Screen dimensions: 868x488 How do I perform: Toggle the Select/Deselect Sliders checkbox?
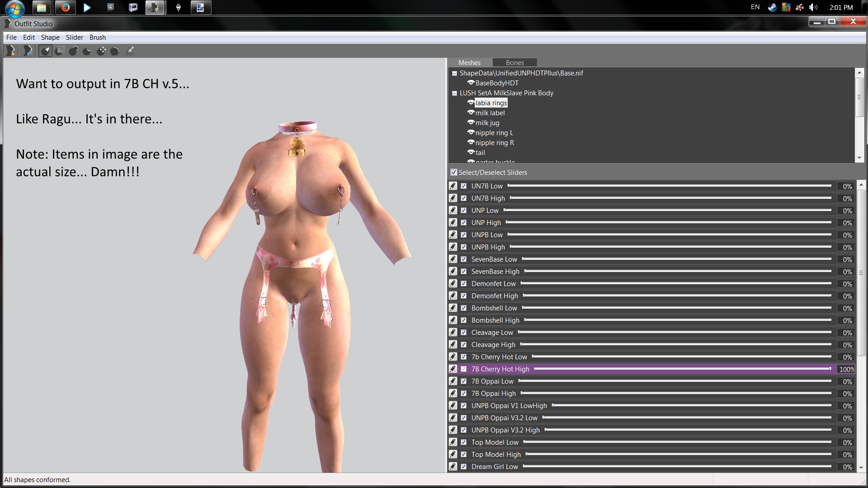[x=454, y=173]
